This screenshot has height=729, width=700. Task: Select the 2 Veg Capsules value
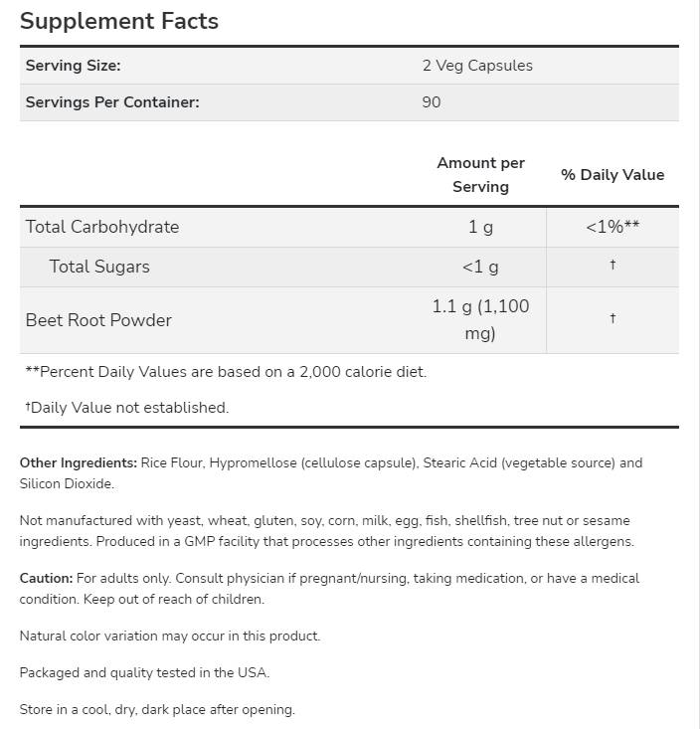pyautogui.click(x=477, y=66)
